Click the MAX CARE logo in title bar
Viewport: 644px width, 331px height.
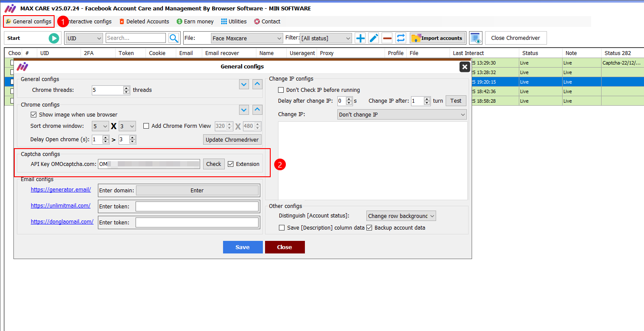tap(10, 8)
